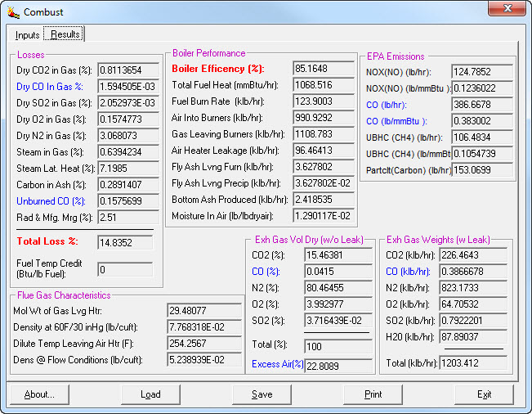Select the Exh Gas Vol N2 % field
Viewport: 532px width, 414px height.
pos(338,288)
